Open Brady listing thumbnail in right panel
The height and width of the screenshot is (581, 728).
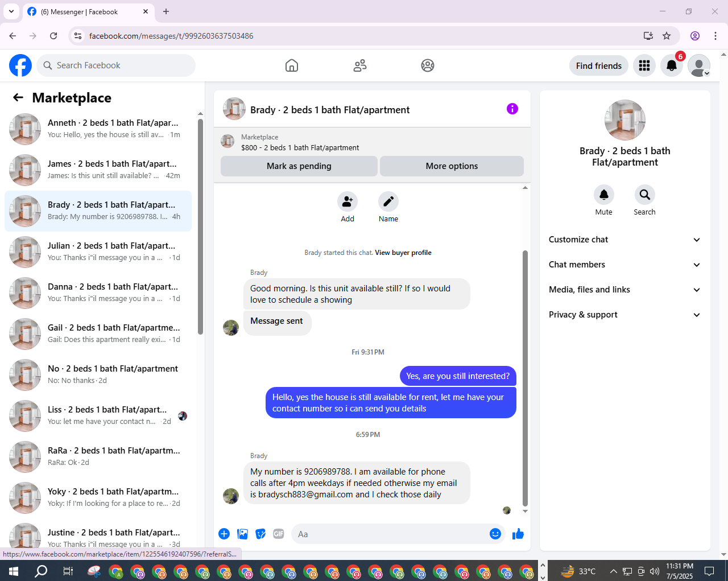(x=625, y=120)
